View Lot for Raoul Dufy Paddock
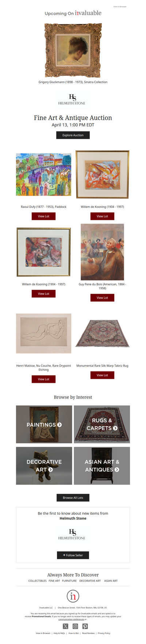 tap(43, 216)
